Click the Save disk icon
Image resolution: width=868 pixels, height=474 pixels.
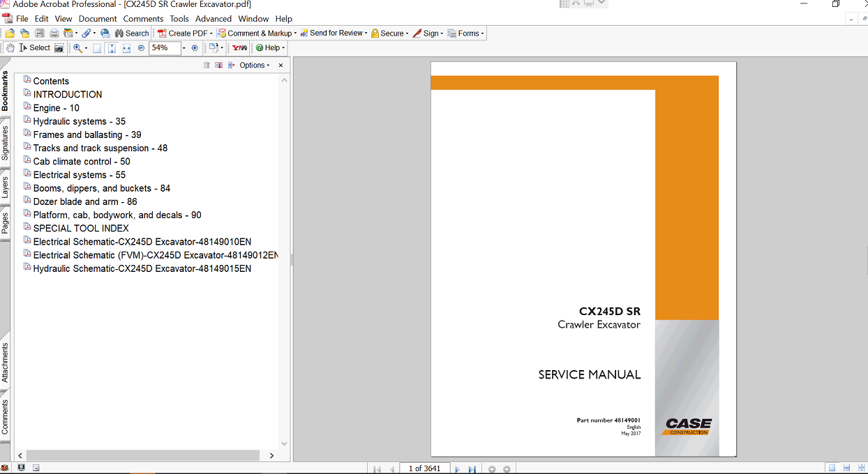pyautogui.click(x=40, y=33)
